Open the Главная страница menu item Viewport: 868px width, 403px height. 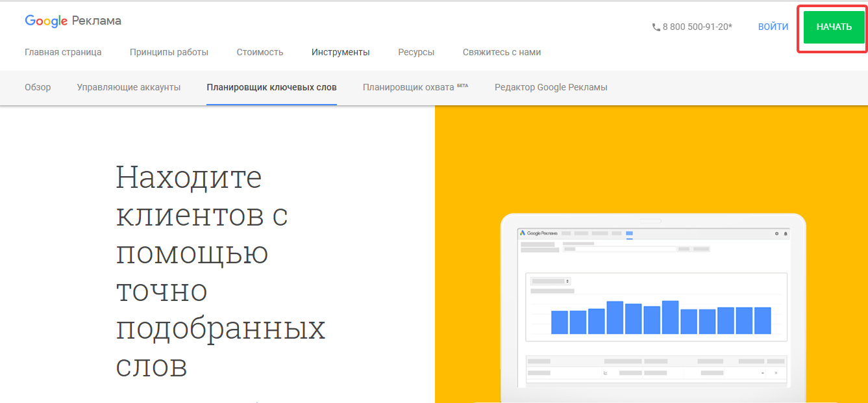(63, 52)
